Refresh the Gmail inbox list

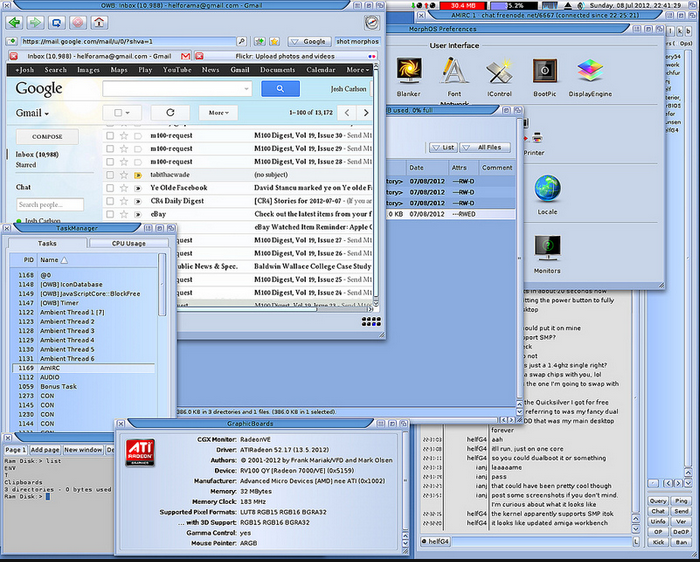pos(170,112)
